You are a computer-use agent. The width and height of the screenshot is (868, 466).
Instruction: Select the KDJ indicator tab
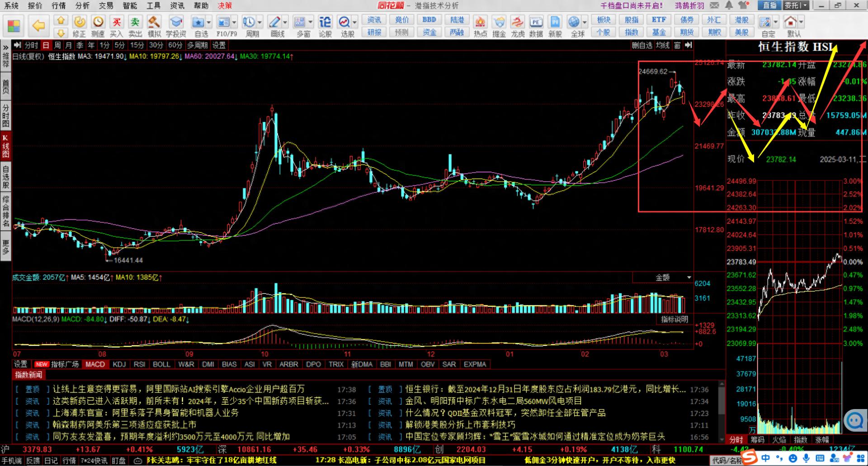119,364
